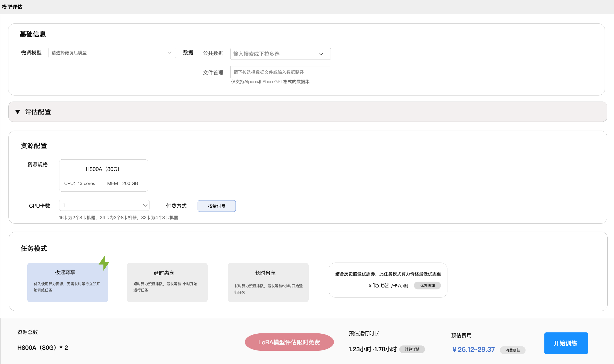Expand the 公共数据 multi-select dropdown arrow
Image resolution: width=614 pixels, height=364 pixels.
pos(321,54)
